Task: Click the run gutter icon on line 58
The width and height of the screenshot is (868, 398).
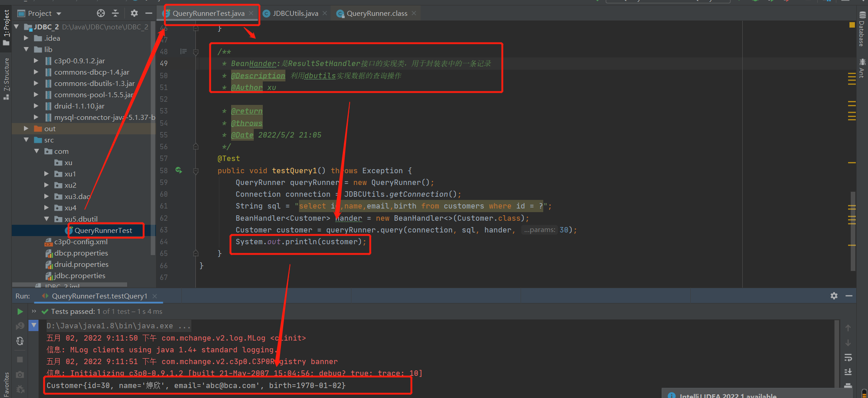Action: click(179, 171)
